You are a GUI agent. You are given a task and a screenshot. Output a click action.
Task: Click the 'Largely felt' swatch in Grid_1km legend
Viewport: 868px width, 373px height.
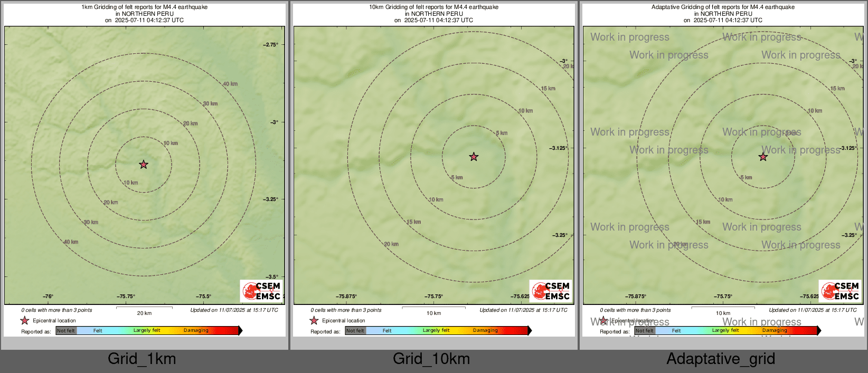147,331
